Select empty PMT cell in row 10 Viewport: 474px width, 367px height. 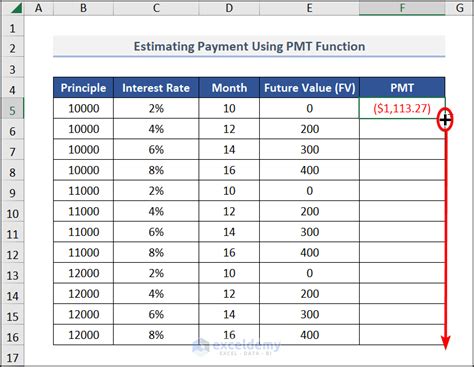pos(402,211)
